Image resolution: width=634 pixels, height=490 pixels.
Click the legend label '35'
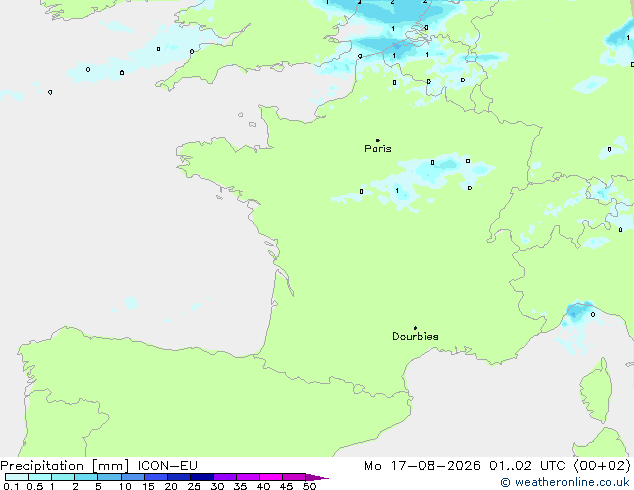point(240,486)
